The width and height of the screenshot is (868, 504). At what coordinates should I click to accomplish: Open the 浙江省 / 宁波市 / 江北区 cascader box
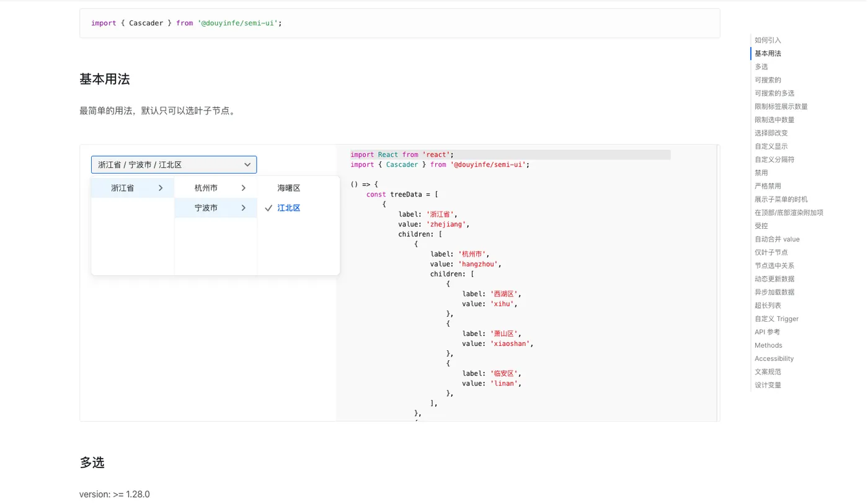click(x=167, y=165)
